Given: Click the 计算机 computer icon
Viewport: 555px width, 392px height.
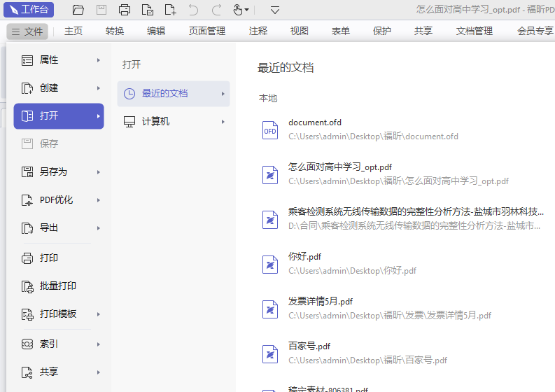Looking at the screenshot, I should 129,122.
